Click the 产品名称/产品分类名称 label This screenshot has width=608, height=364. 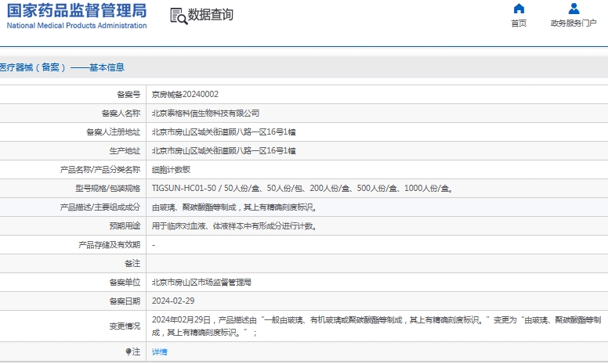100,170
